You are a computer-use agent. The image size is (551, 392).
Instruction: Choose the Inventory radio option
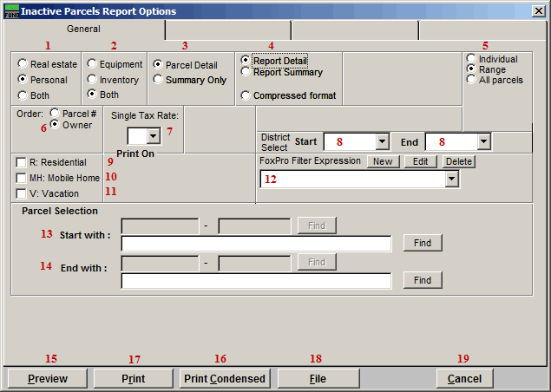click(x=92, y=78)
